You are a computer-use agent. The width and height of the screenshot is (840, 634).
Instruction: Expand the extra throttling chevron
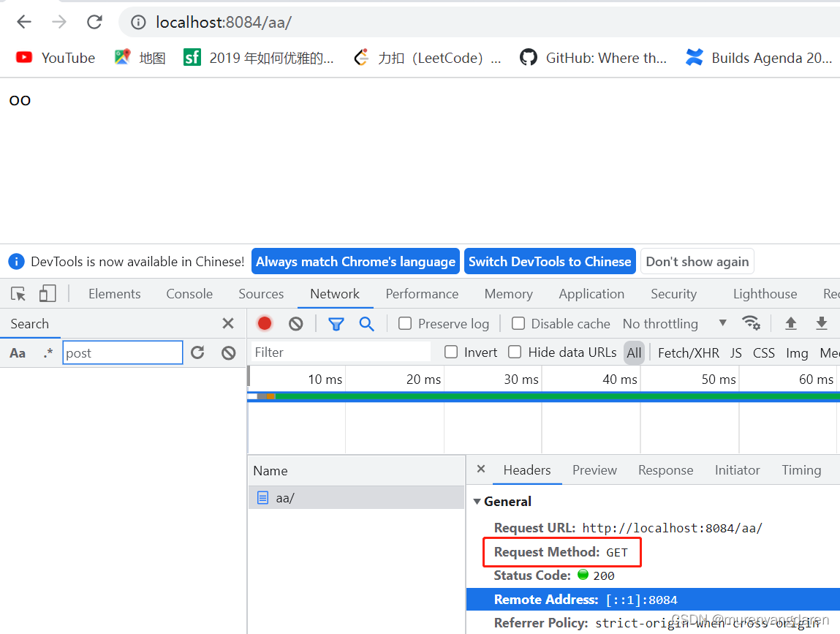click(722, 323)
